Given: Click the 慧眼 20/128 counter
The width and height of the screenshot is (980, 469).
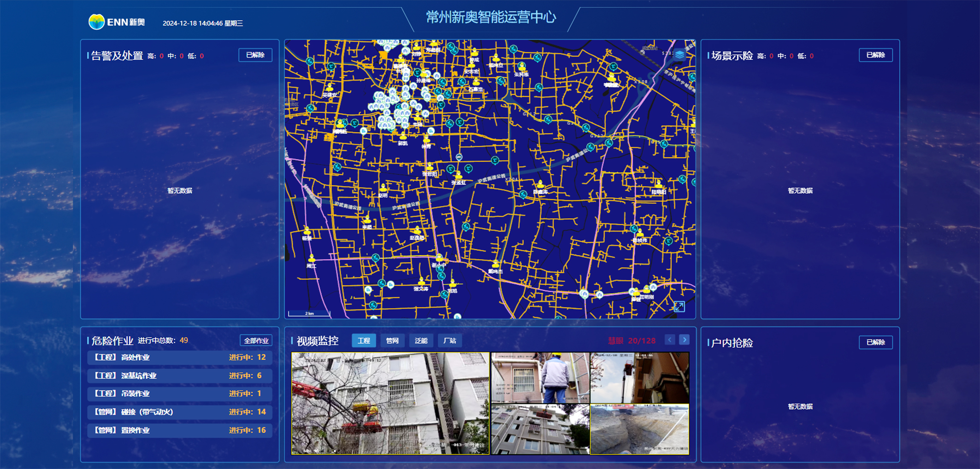Looking at the screenshot, I should pyautogui.click(x=632, y=340).
